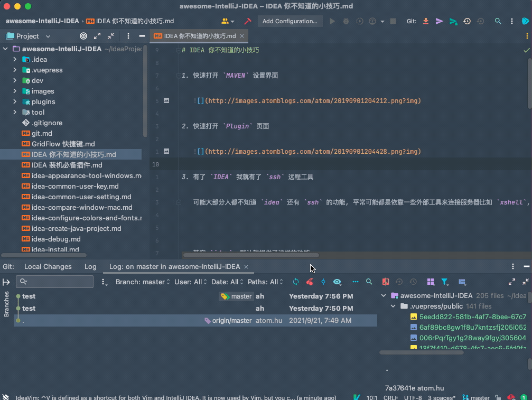The width and height of the screenshot is (532, 400).
Task: Click the Debug bug icon
Action: point(346,21)
